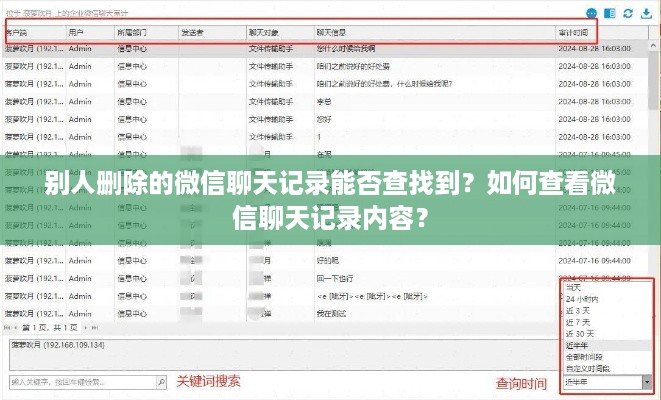
Task: Click the scrollbar up arrow
Action: coord(653,46)
